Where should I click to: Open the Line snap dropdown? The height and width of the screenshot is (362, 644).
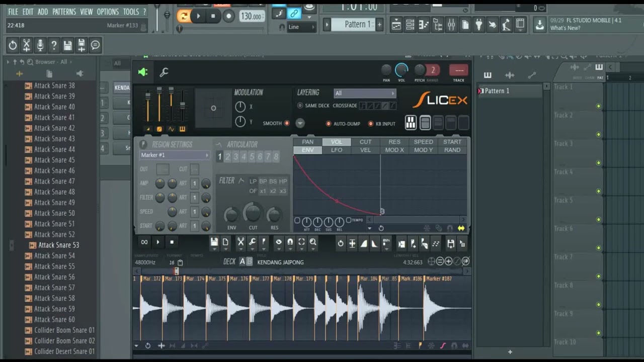click(301, 27)
